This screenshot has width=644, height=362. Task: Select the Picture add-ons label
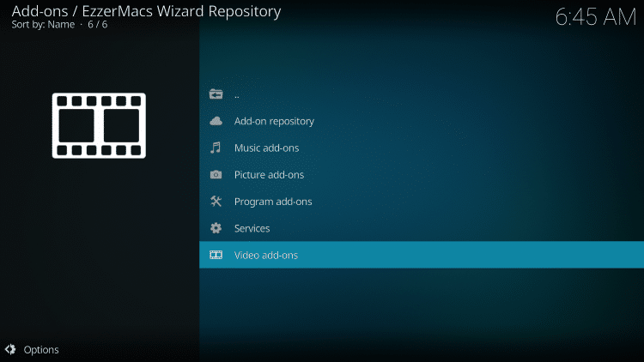[269, 175]
